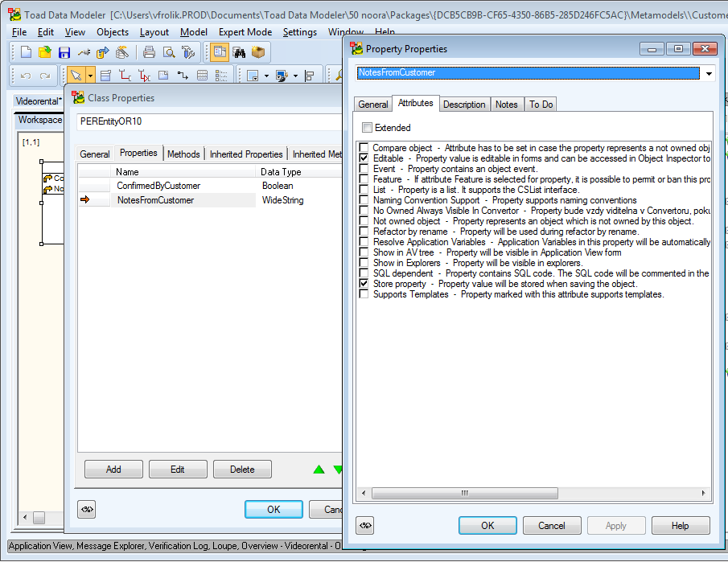Open the Methods tab in Class Properties
The height and width of the screenshot is (562, 728).
click(183, 154)
